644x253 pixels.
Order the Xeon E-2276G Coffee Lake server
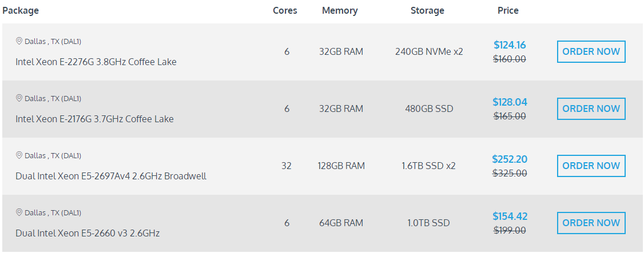591,51
